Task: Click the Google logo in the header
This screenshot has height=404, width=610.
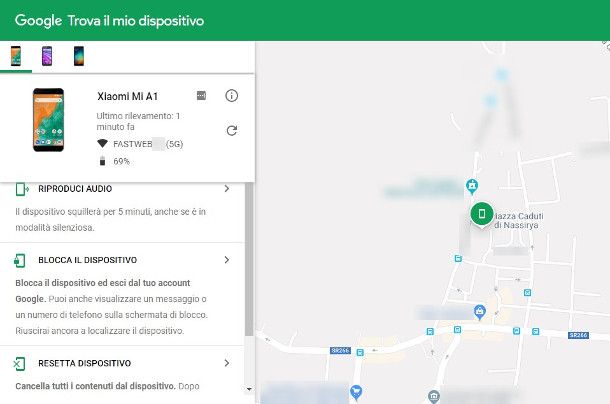Action: click(38, 21)
